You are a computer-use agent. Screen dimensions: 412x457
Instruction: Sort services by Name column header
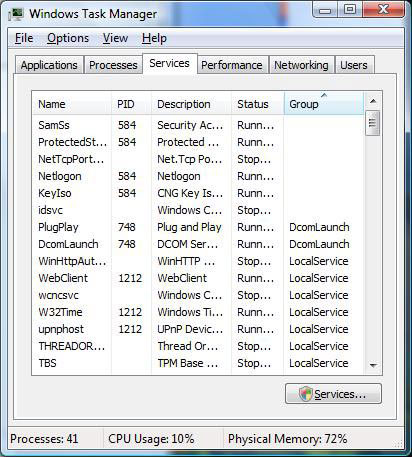click(72, 104)
